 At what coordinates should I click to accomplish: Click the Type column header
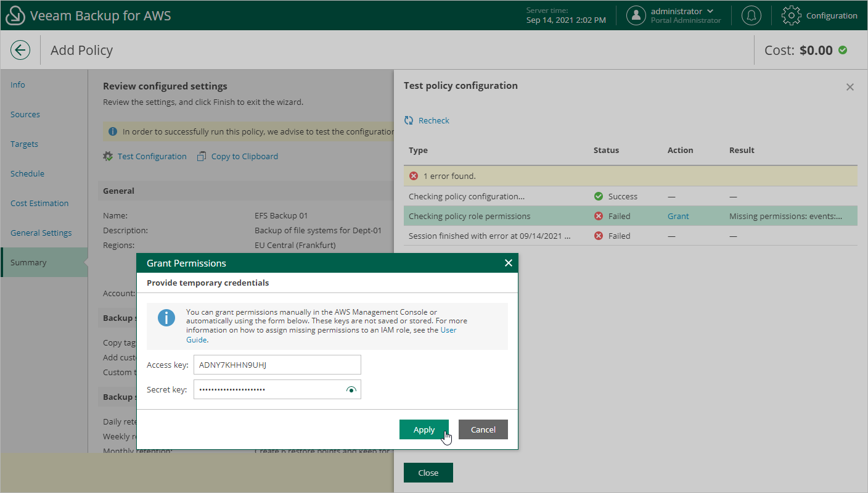(418, 150)
